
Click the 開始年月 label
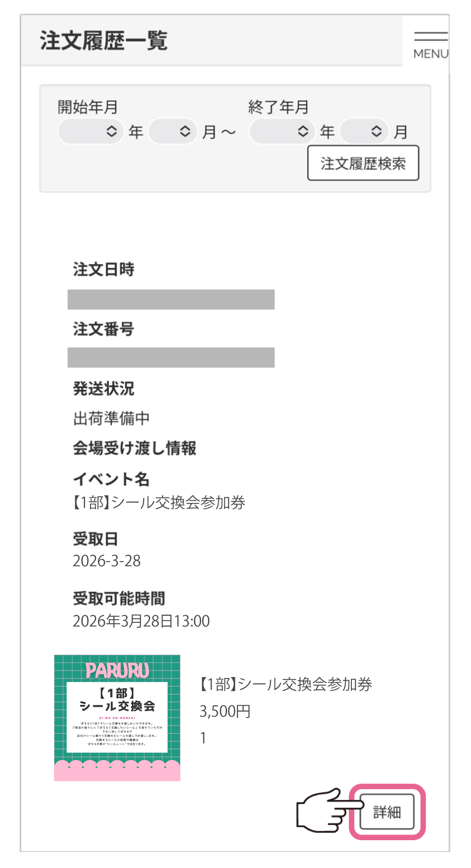88,107
